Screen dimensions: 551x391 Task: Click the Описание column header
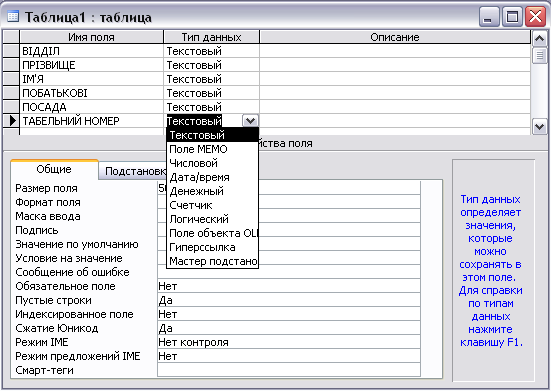tap(395, 37)
